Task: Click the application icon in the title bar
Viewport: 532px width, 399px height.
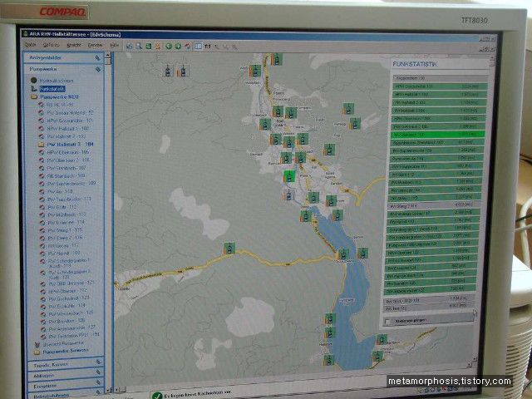Action: tap(25, 34)
